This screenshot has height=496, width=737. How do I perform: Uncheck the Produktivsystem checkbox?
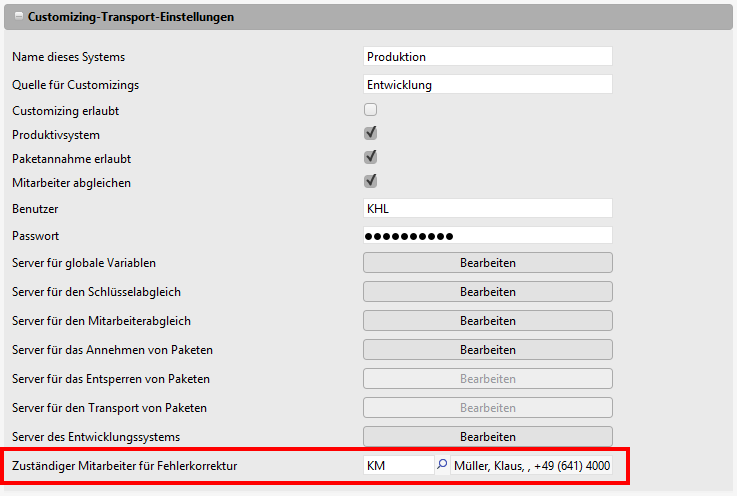(x=370, y=133)
